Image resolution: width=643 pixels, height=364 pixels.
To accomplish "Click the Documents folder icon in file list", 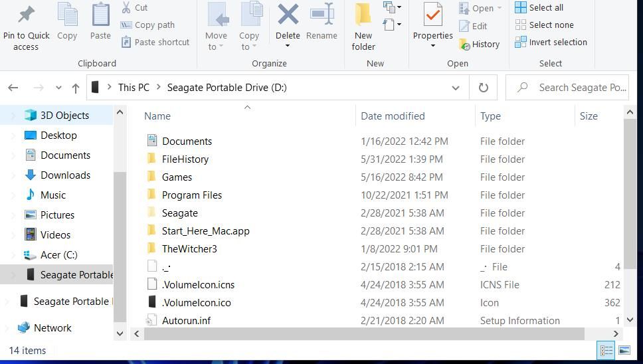I will click(x=152, y=141).
